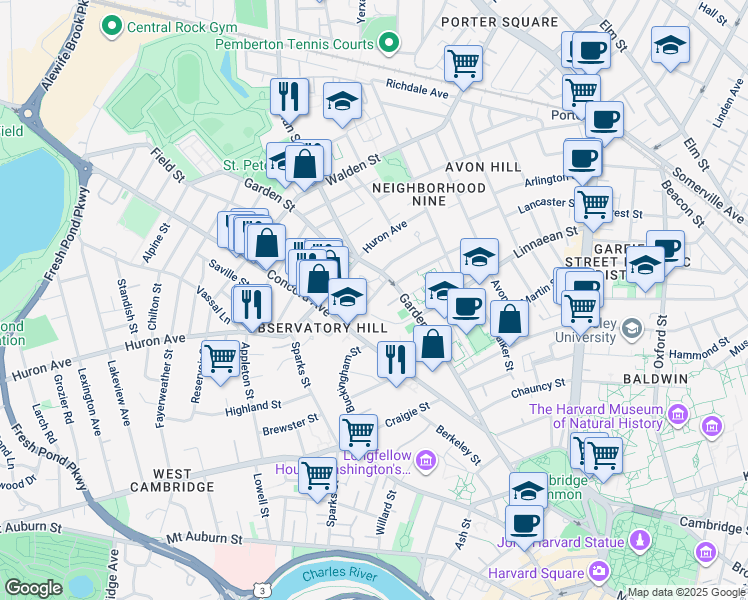
Task: Open the graduation cap marker near Hall St
Action: pyautogui.click(x=670, y=47)
